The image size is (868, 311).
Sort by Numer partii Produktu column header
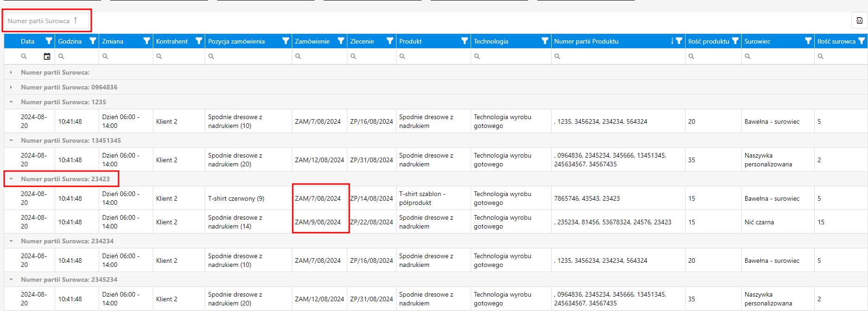(x=586, y=41)
